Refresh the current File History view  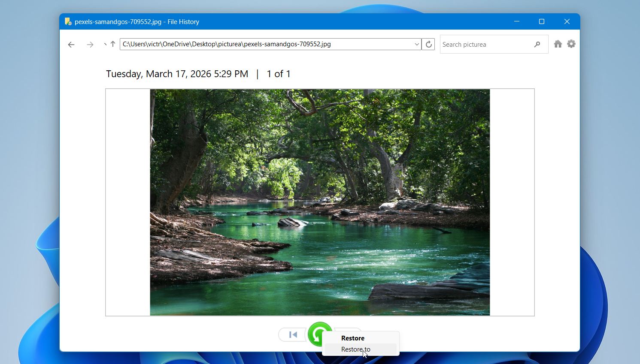click(x=428, y=44)
